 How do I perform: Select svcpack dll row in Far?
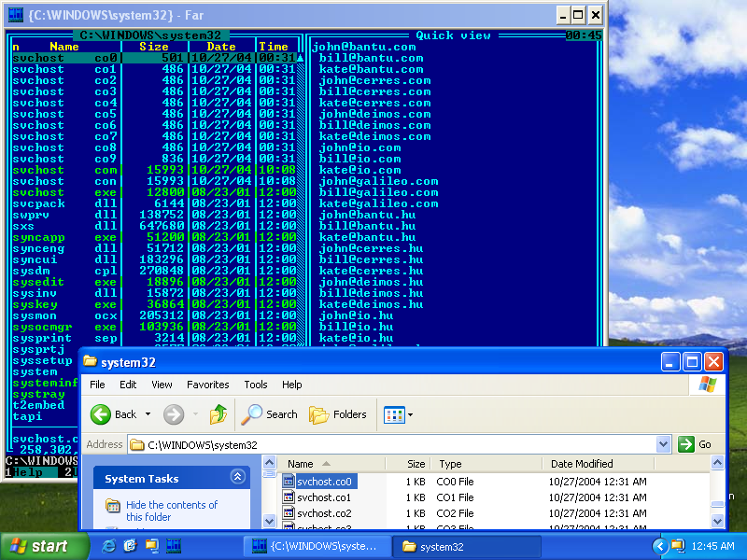154,203
